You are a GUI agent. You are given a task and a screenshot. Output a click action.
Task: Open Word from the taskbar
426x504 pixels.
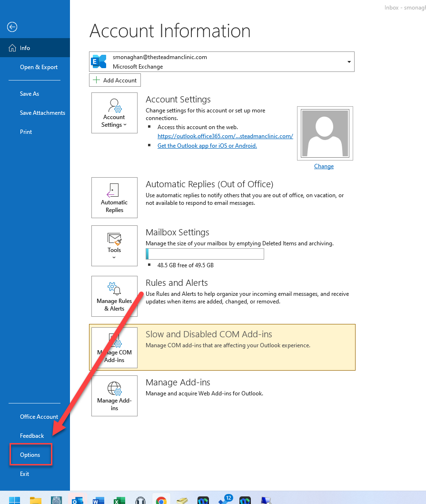(x=99, y=500)
